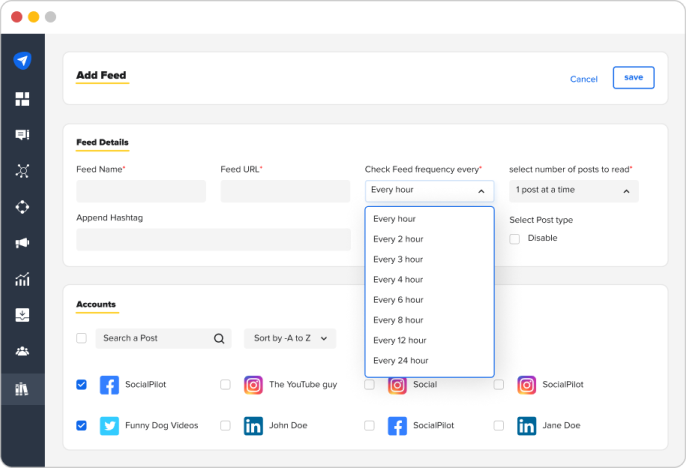Image resolution: width=686 pixels, height=468 pixels.
Task: Click the SocialPilot paper plane logo
Action: pos(22,60)
